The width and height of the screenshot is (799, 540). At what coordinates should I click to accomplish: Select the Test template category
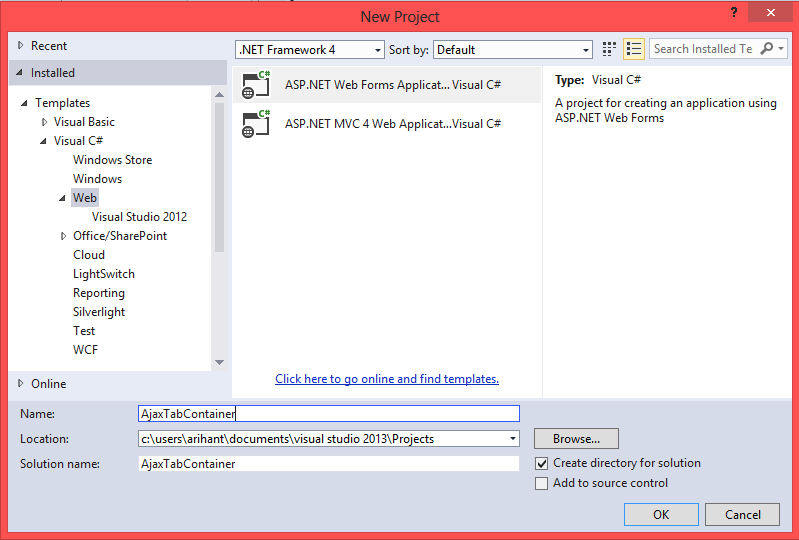point(84,331)
